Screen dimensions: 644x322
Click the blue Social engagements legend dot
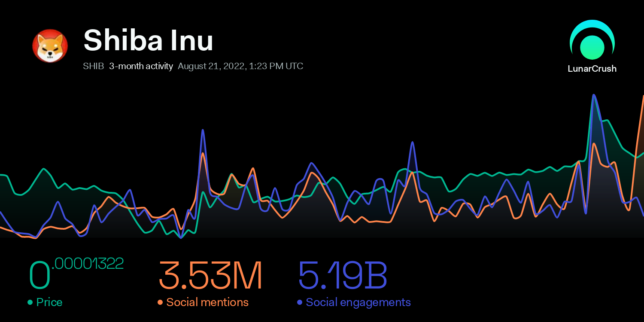(300, 302)
